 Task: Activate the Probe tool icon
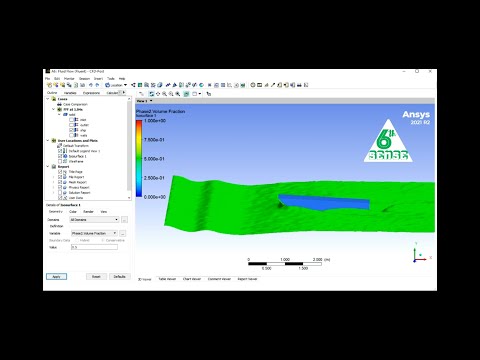(273, 85)
